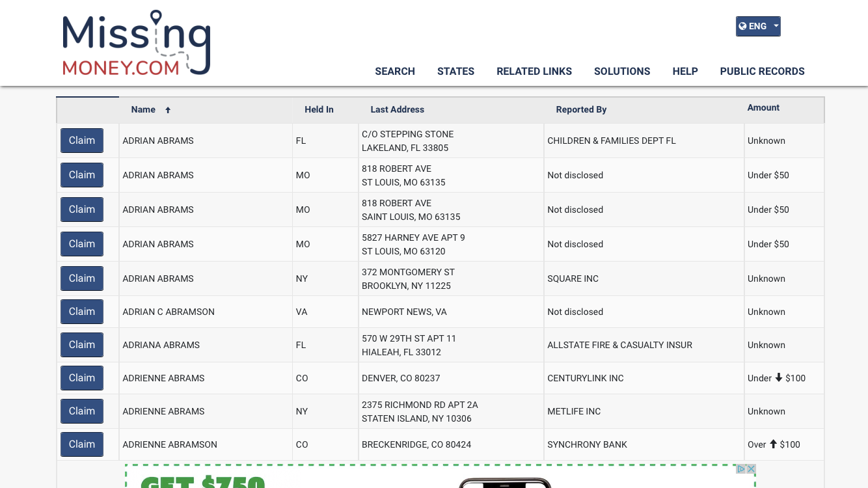Click the VA held-in state cell
This screenshot has height=488, width=868.
(x=325, y=312)
